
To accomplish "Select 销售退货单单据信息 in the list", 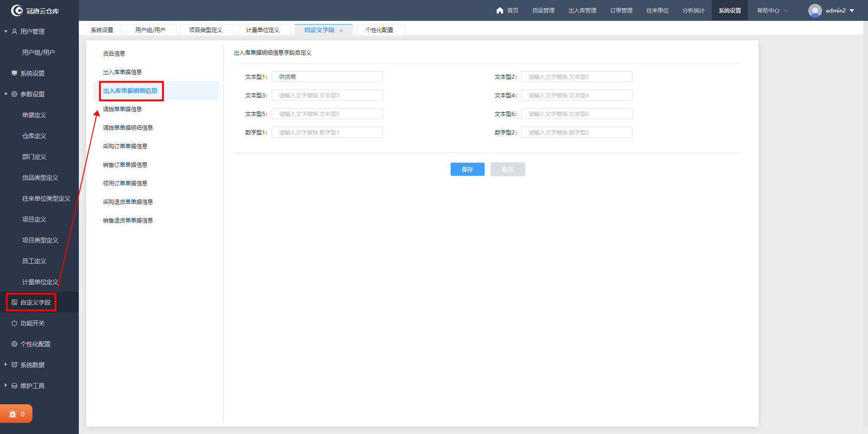I will tap(128, 220).
